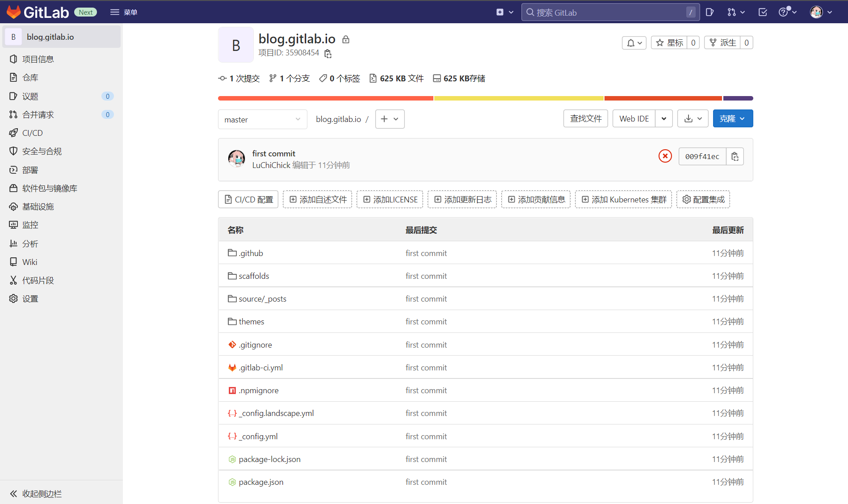Click the commit hash 009f41ec
Image resolution: width=848 pixels, height=504 pixels.
702,156
